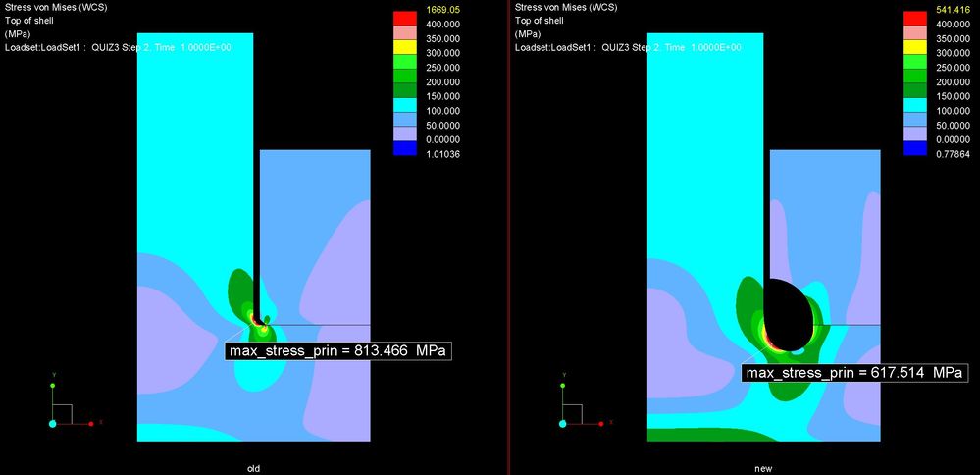Click the Stress von Mises (WCS) title in new panel

566,8
